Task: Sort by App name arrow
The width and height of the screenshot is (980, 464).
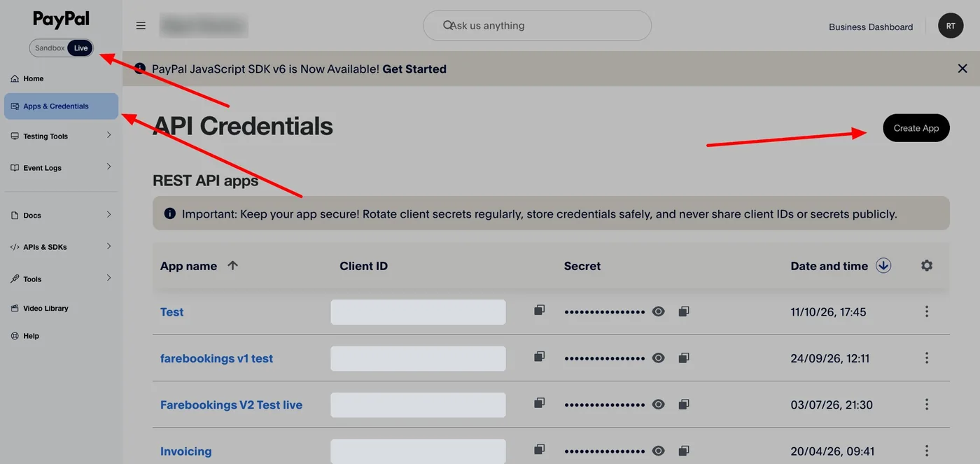Action: tap(233, 265)
